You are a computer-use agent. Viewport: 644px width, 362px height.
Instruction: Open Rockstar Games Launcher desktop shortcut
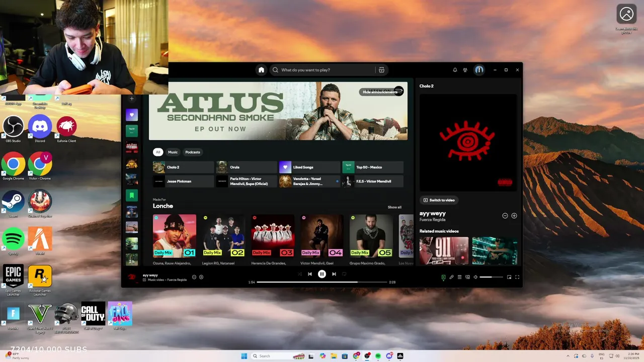40,280
